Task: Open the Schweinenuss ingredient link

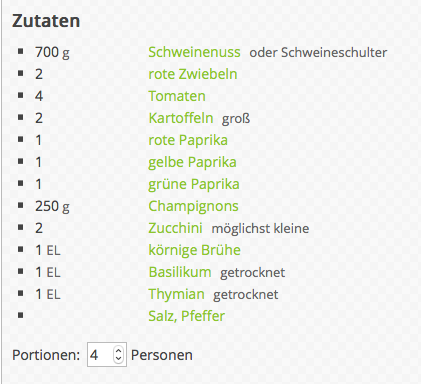Action: (194, 52)
